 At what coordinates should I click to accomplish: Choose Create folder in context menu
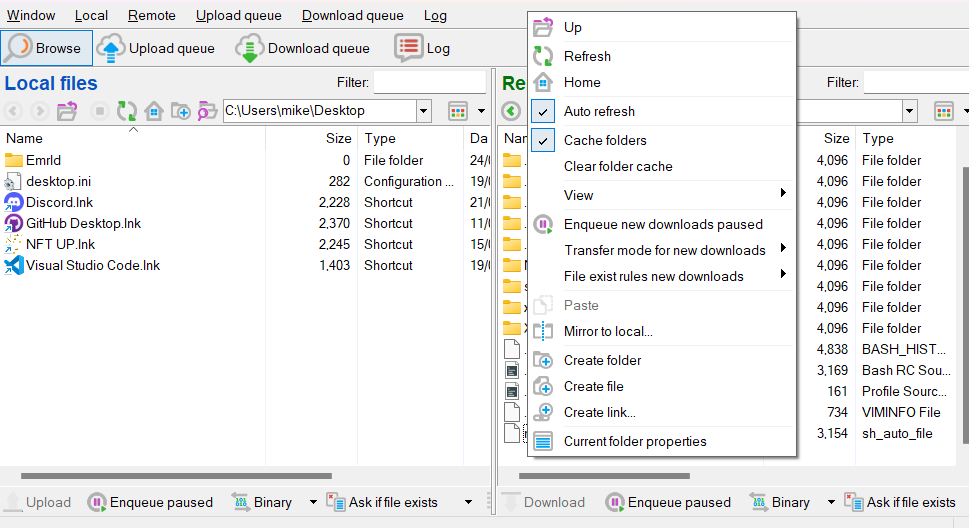[602, 360]
